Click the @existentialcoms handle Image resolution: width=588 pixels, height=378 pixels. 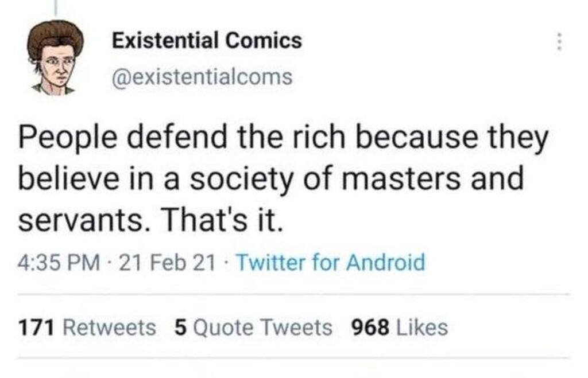[202, 76]
